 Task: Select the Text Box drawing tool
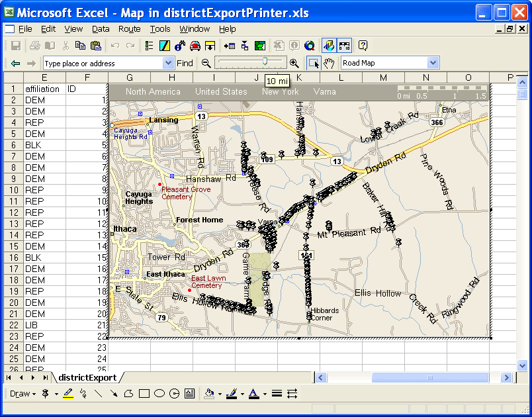[190, 394]
